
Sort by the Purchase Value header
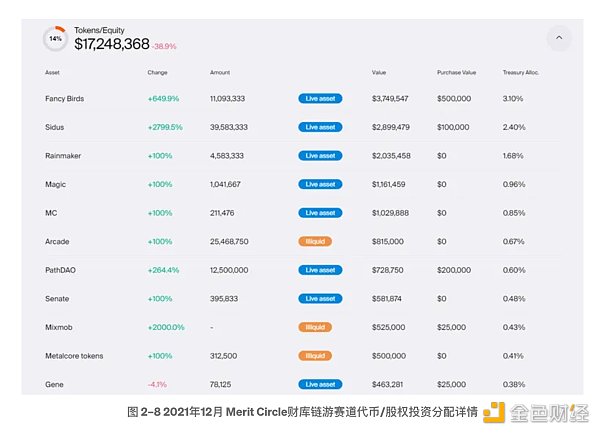[457, 73]
